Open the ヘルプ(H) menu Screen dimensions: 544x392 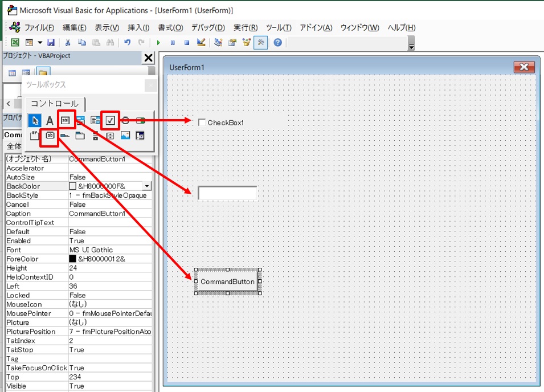pos(402,27)
